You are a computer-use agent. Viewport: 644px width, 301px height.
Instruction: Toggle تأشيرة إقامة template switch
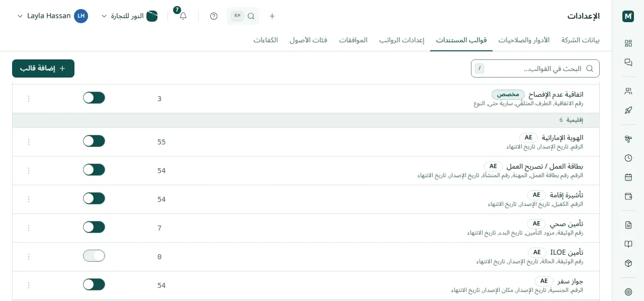click(94, 198)
